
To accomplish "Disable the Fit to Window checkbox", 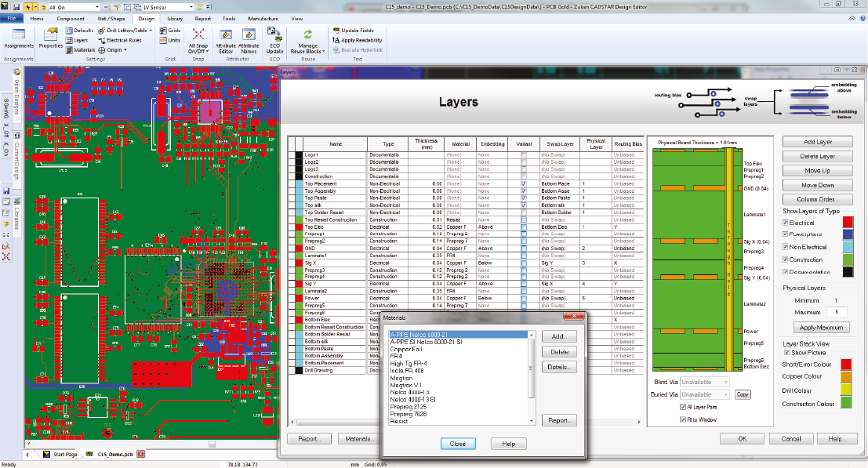I will [x=682, y=419].
